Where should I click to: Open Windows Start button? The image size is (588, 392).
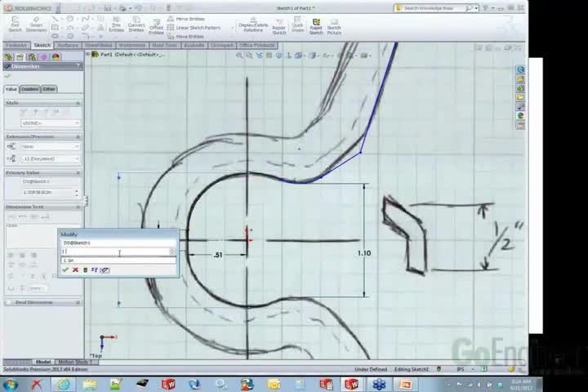point(11,385)
